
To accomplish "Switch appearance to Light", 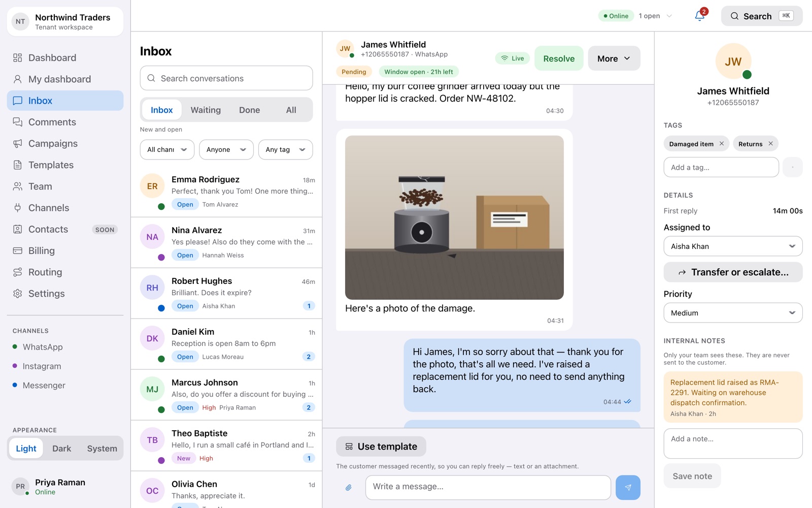I will (26, 449).
